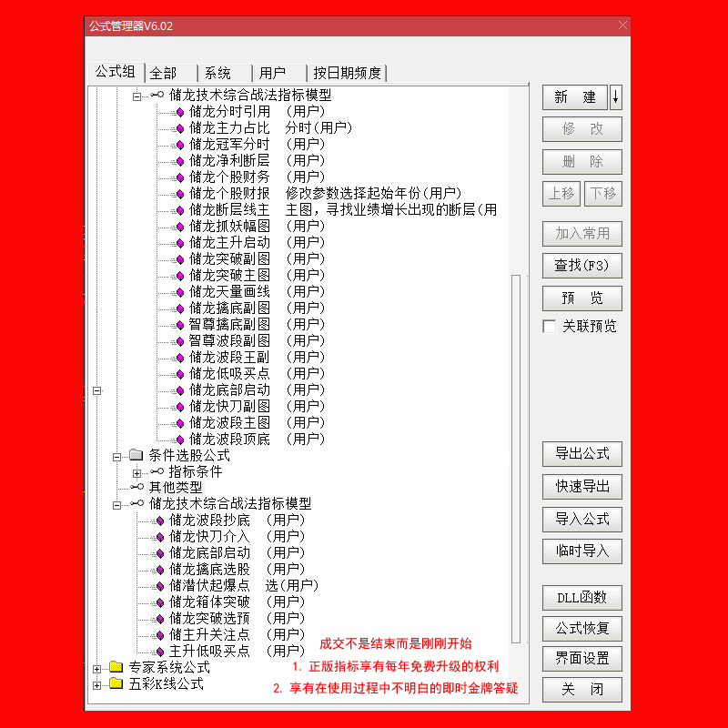The width and height of the screenshot is (728, 728).
Task: Click the diamond icon beside 储龙抓妖幅图
Action: [180, 227]
